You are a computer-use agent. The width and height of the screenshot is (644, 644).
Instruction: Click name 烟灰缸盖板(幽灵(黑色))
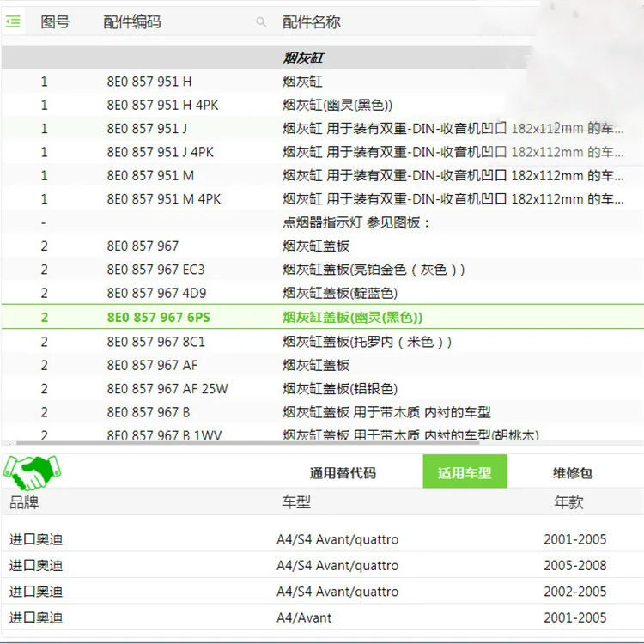click(352, 317)
